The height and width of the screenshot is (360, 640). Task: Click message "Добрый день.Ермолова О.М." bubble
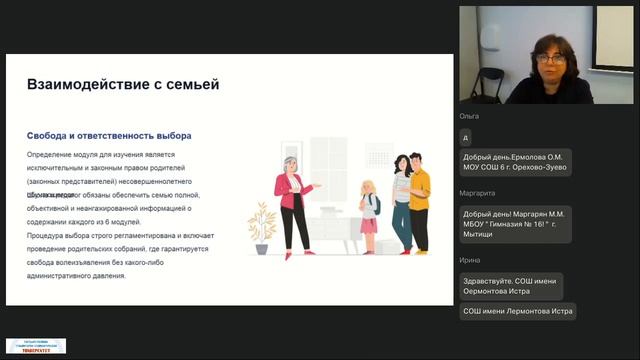coord(515,162)
